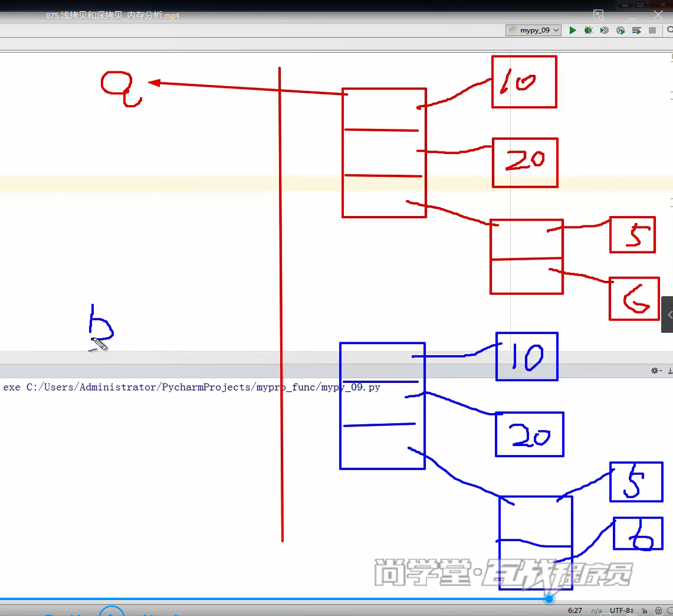Open the UTF-8 encoding selector

pyautogui.click(x=622, y=611)
